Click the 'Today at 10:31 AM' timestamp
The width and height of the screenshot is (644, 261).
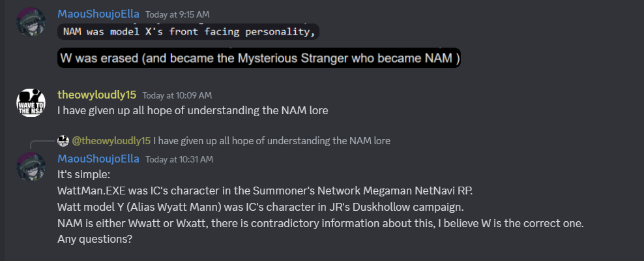pos(179,160)
